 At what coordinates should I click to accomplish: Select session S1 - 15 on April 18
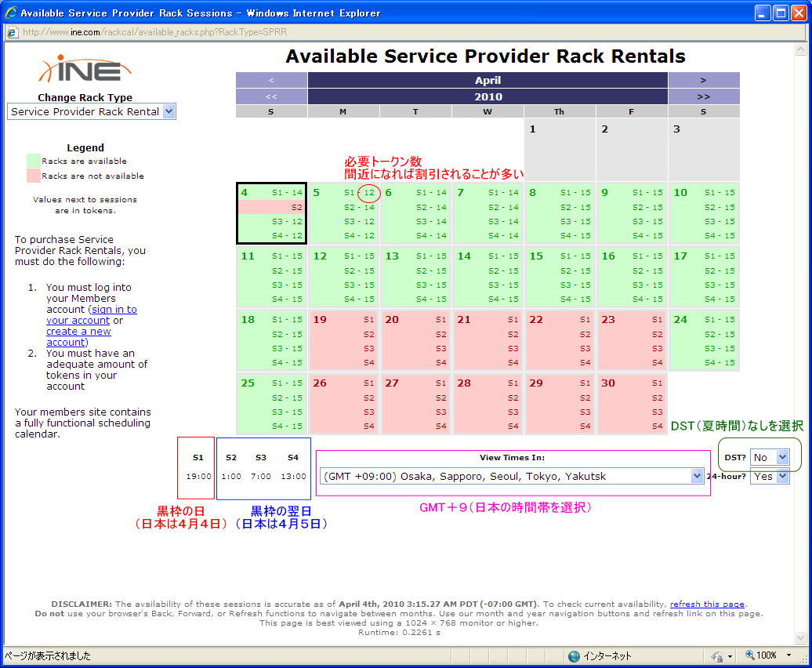287,320
